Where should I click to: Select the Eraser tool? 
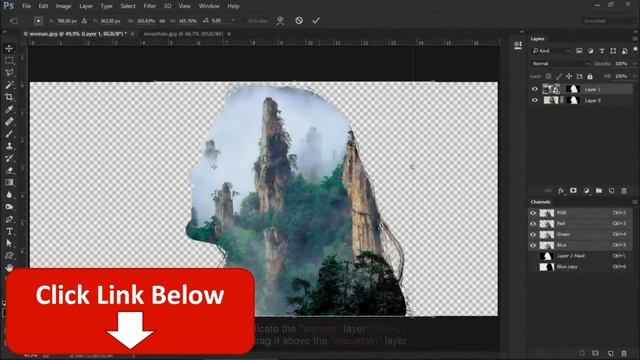pos(9,171)
